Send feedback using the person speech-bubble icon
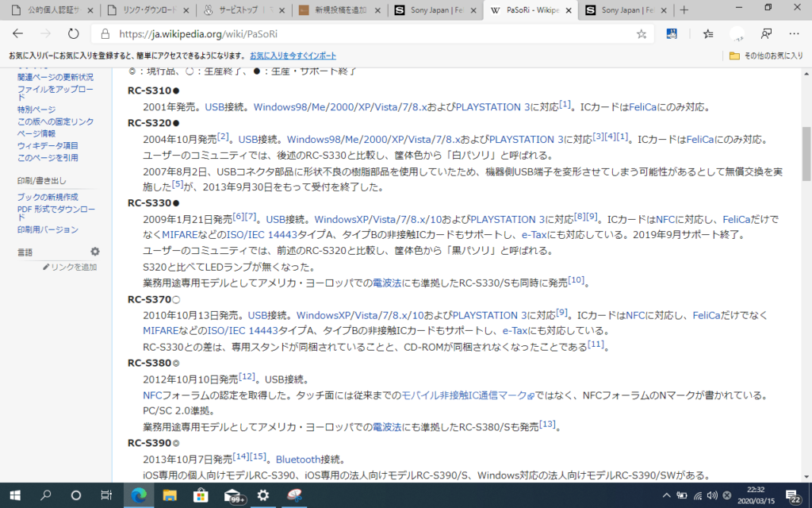The image size is (812, 508). tap(766, 33)
